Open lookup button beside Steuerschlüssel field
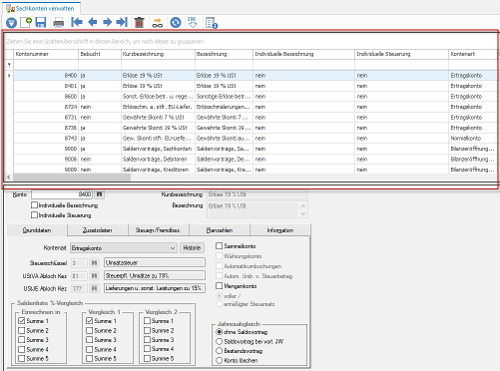The width and height of the screenshot is (500, 371). pyautogui.click(x=94, y=263)
